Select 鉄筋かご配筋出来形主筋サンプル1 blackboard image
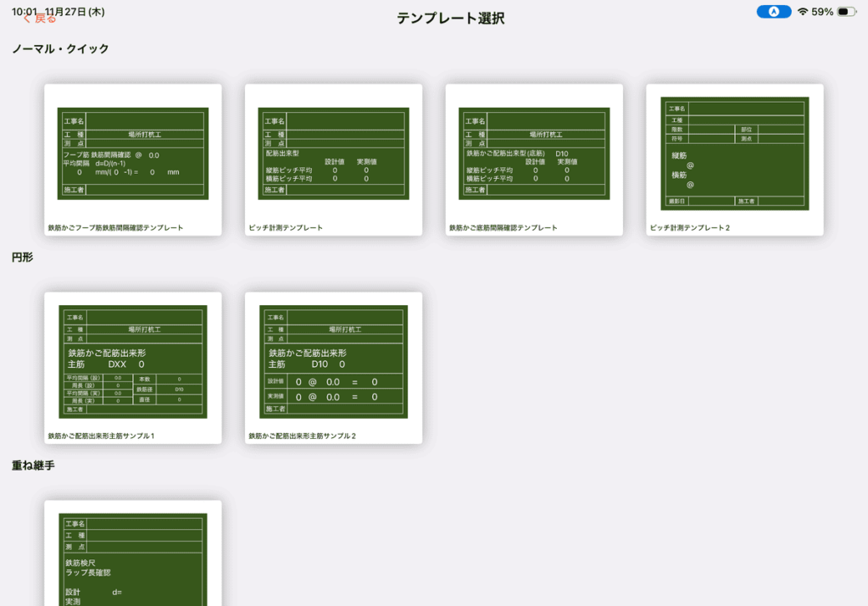This screenshot has height=606, width=868. [132, 362]
